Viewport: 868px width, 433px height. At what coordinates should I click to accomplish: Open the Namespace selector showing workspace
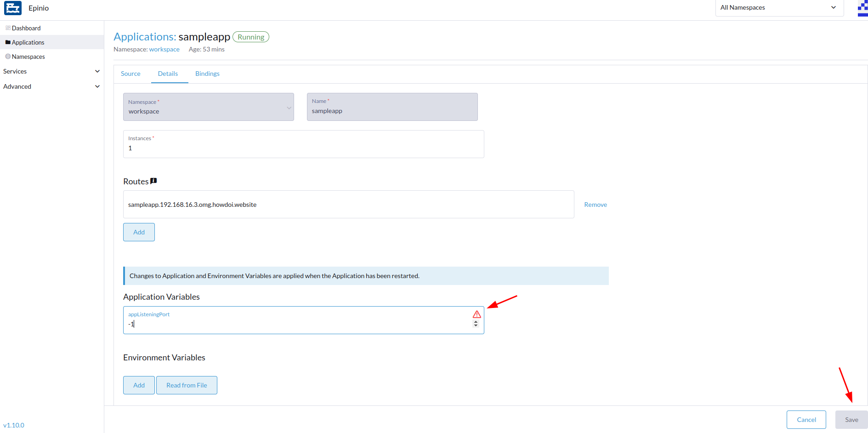point(208,107)
